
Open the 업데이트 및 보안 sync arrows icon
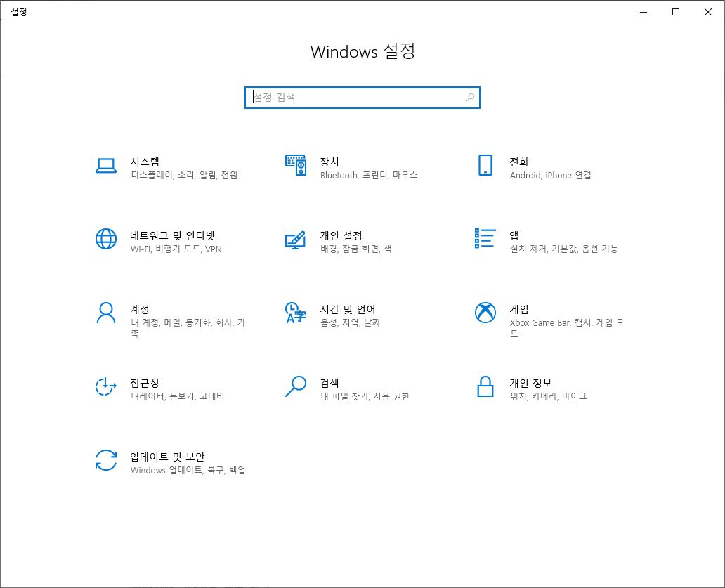pyautogui.click(x=106, y=460)
